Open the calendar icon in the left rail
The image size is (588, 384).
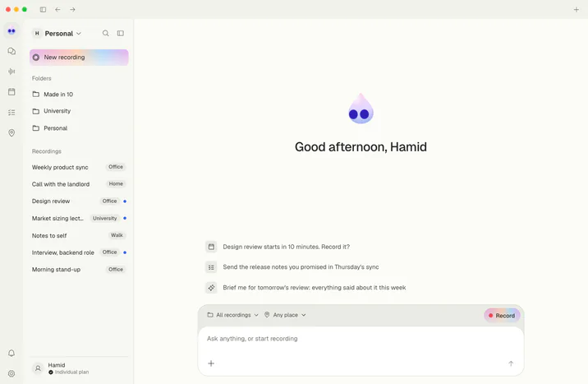tap(11, 91)
